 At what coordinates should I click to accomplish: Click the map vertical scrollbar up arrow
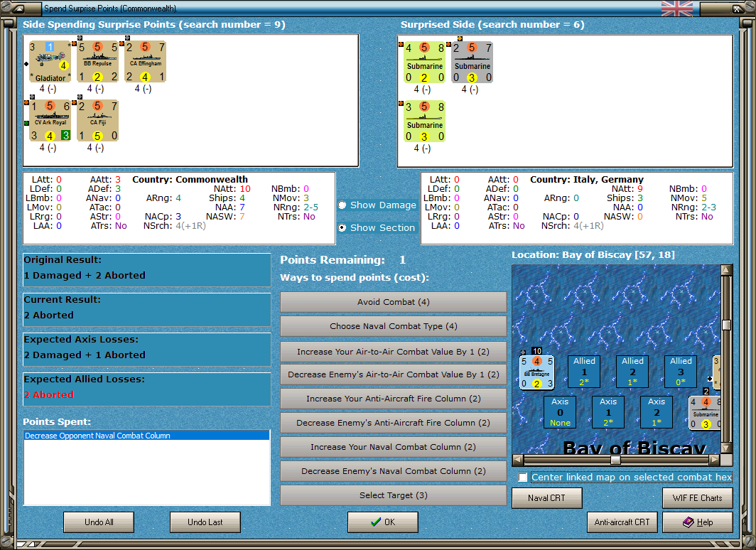coord(727,270)
